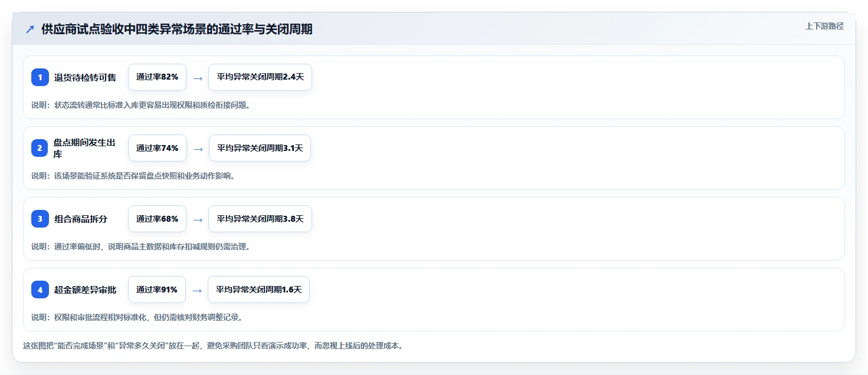The height and width of the screenshot is (375, 868).
Task: Click the note about 核对财务调整记录
Action: coord(137,317)
